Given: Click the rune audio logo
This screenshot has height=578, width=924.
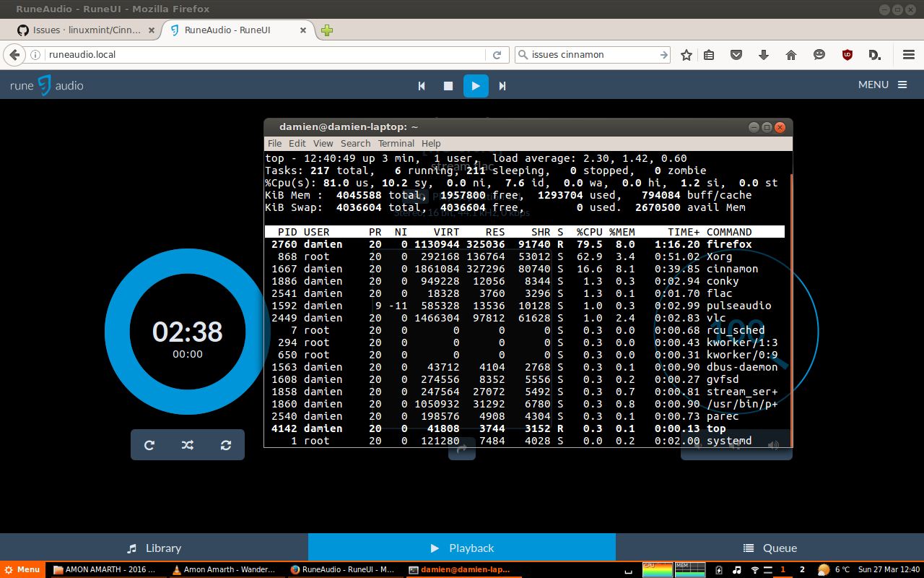Looking at the screenshot, I should point(47,85).
